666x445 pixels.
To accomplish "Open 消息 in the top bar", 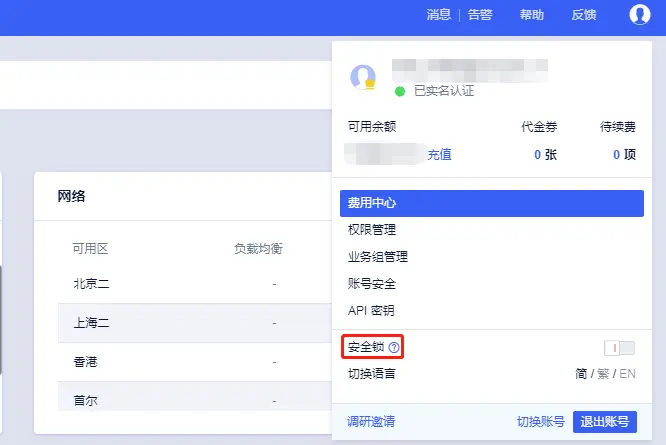I will 438,15.
